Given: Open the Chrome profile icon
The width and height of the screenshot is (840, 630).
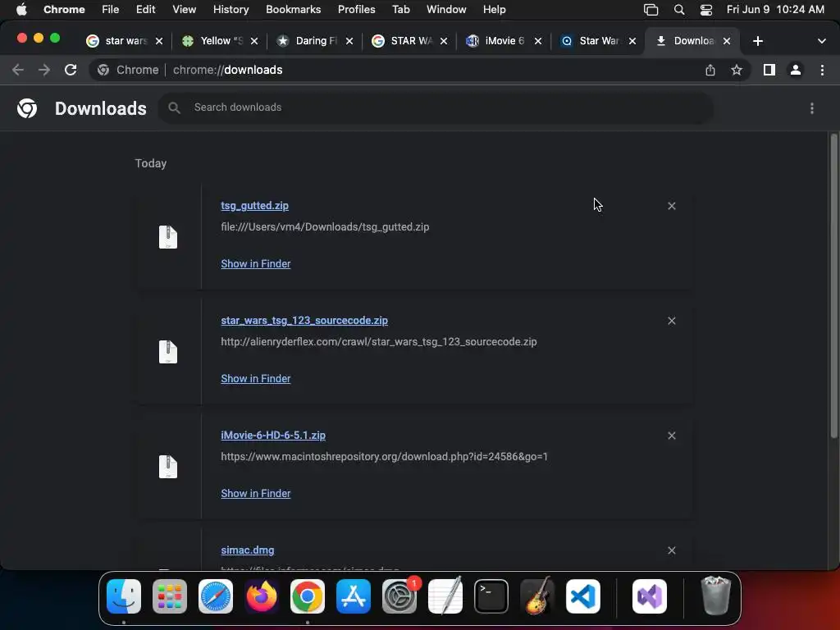Looking at the screenshot, I should point(796,70).
